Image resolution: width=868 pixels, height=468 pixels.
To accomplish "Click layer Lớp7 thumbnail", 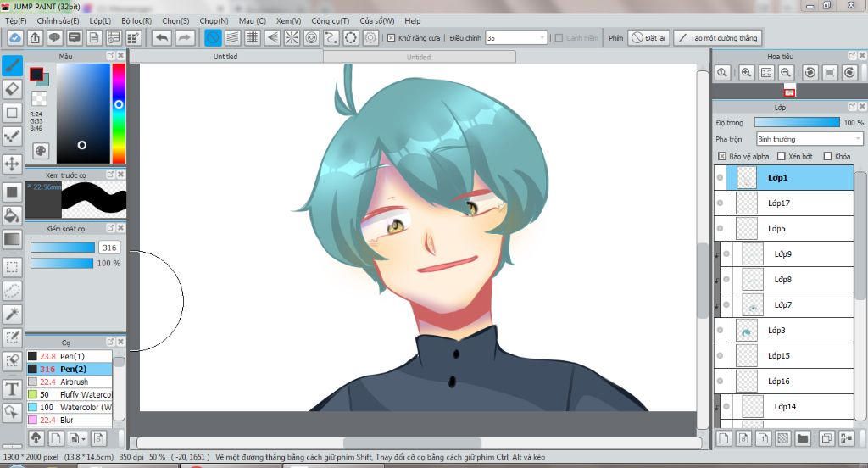I will (753, 305).
